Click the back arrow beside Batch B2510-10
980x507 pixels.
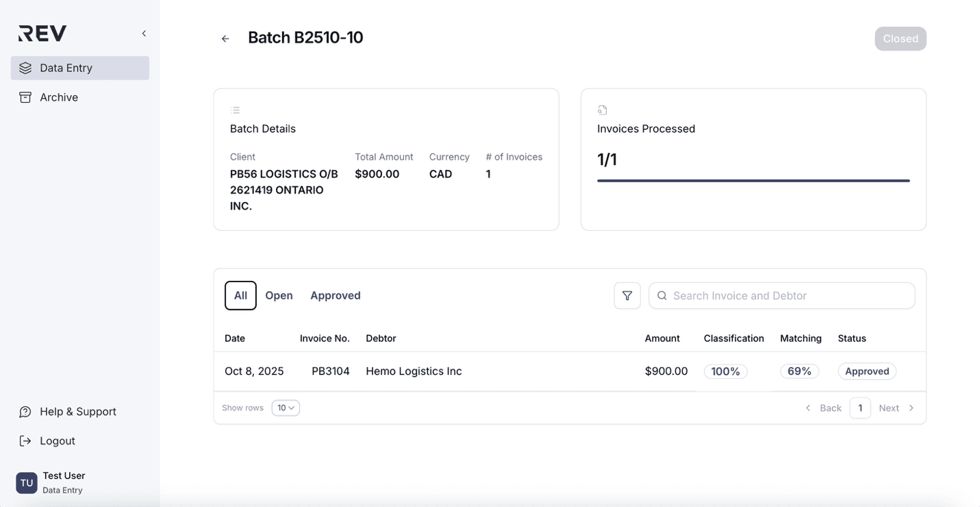click(225, 39)
